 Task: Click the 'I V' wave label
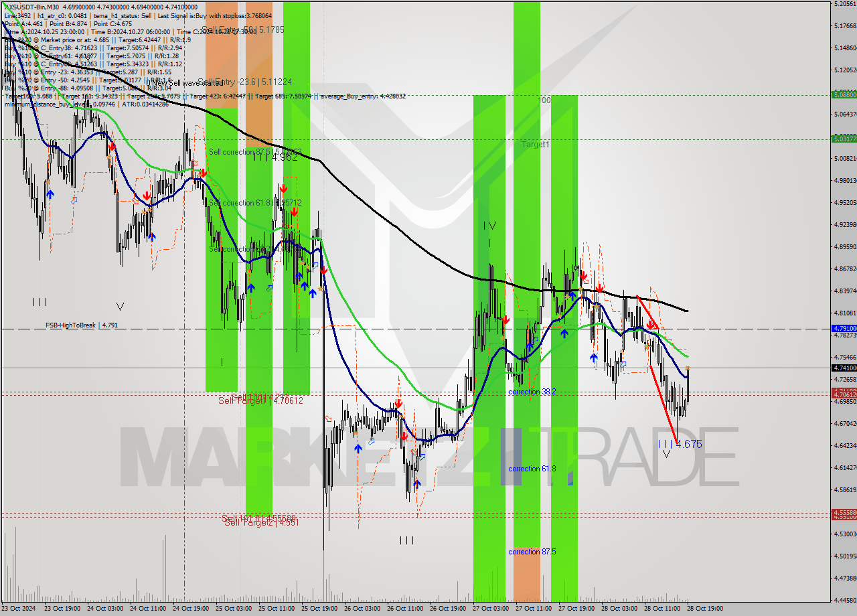(489, 226)
